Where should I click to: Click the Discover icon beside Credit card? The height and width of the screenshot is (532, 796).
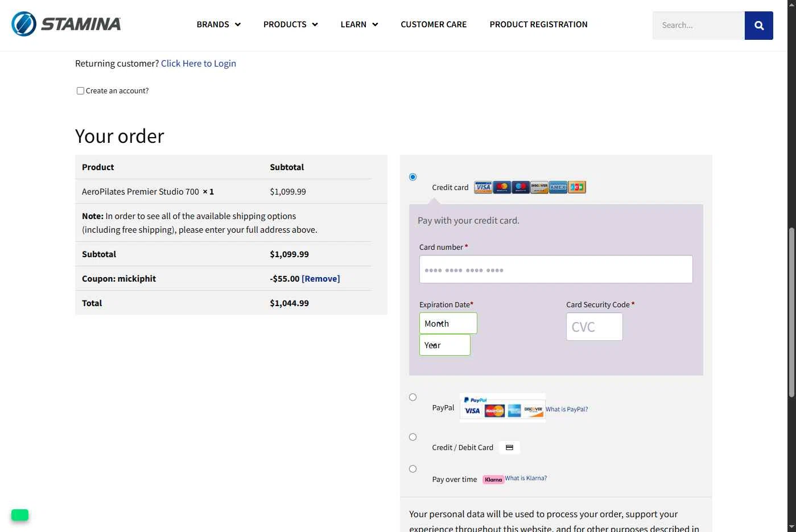click(539, 187)
